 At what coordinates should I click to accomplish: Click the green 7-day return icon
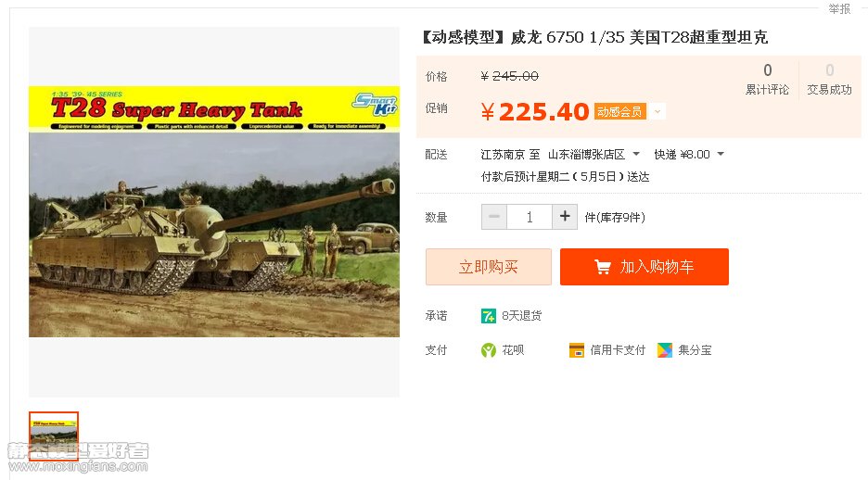pos(488,316)
